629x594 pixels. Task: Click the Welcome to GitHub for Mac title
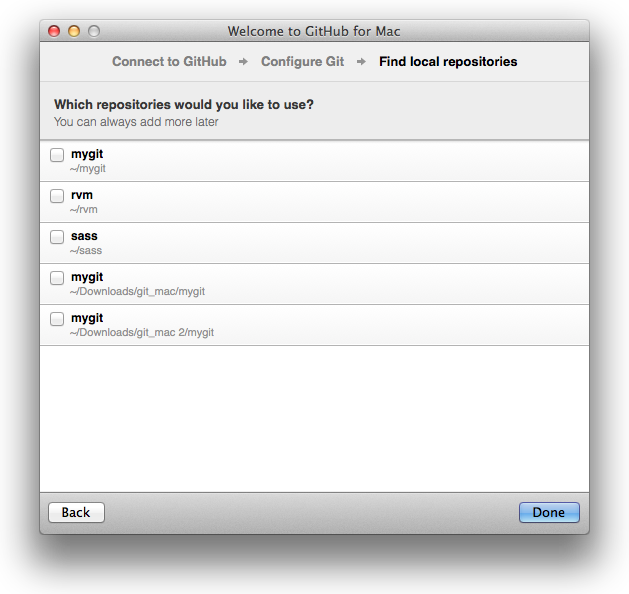tap(314, 31)
